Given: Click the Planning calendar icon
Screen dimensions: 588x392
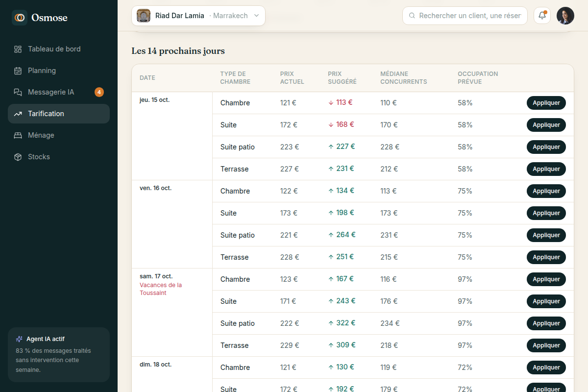Looking at the screenshot, I should (x=18, y=71).
